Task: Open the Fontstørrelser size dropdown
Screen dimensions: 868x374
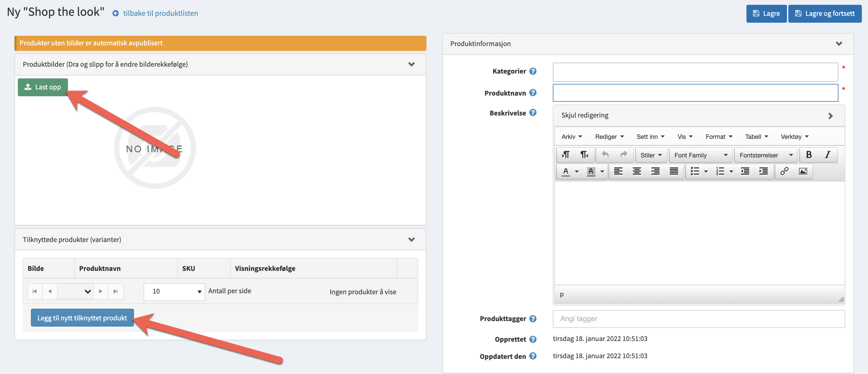Action: pos(766,155)
